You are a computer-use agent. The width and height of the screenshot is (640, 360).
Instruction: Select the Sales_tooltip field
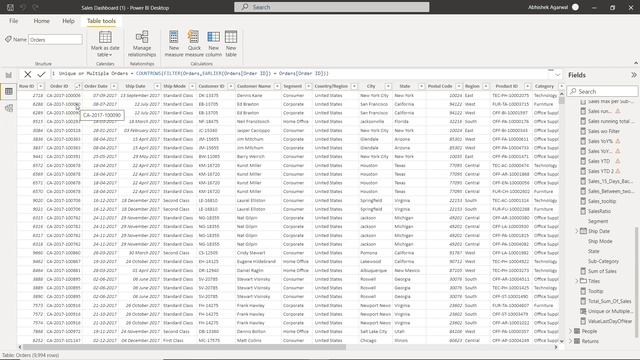pyautogui.click(x=602, y=201)
